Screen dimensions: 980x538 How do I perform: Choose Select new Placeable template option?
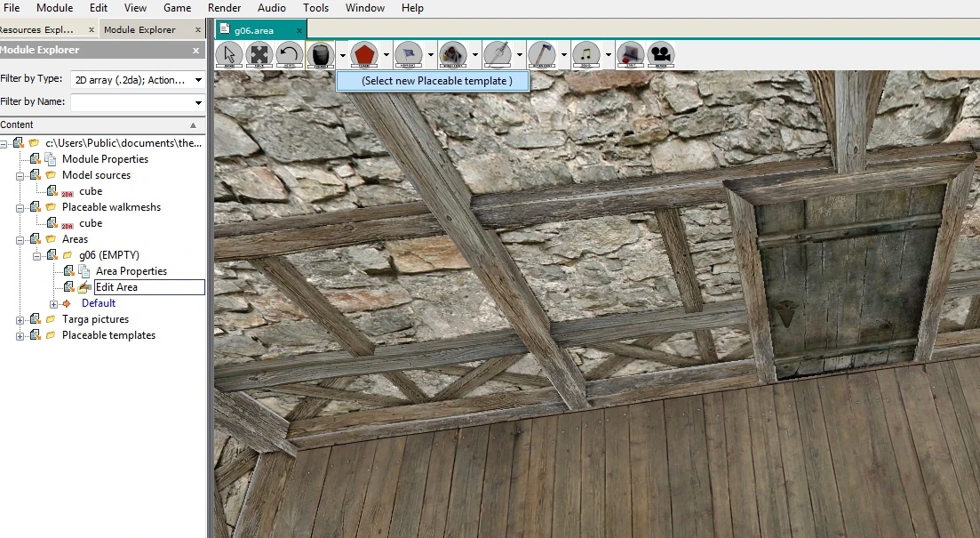point(433,81)
